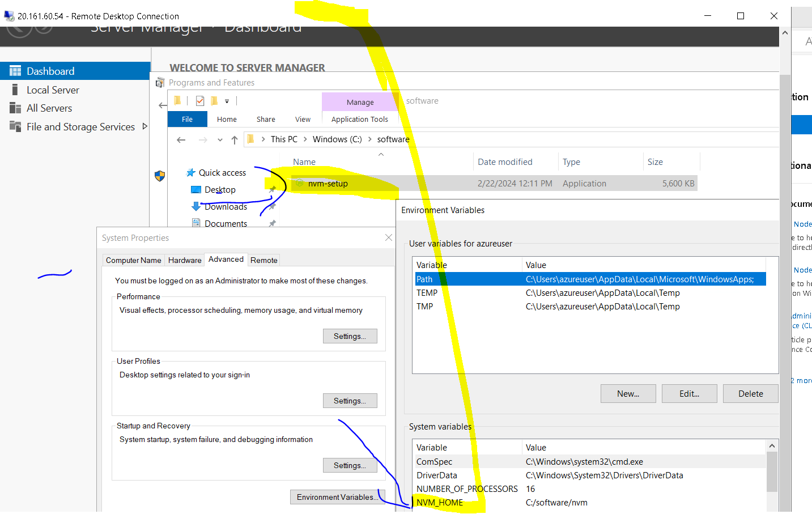
Task: Switch to Computer Name tab in System Properties
Action: [134, 260]
